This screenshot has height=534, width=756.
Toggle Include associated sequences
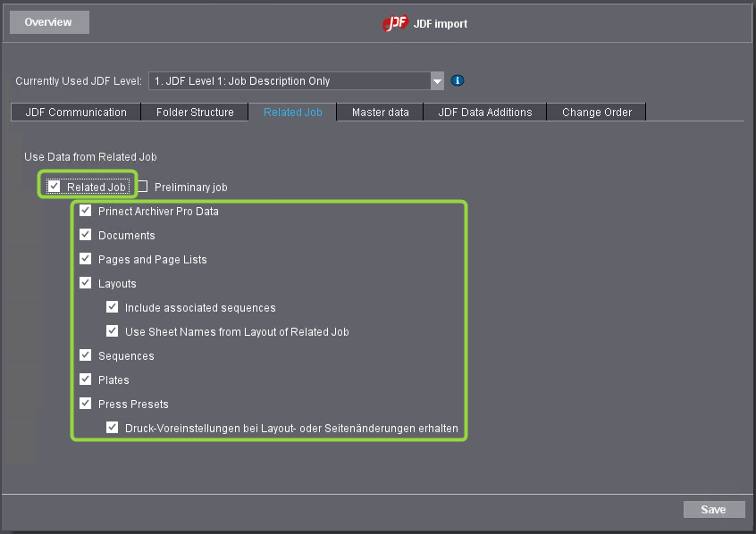(x=112, y=307)
